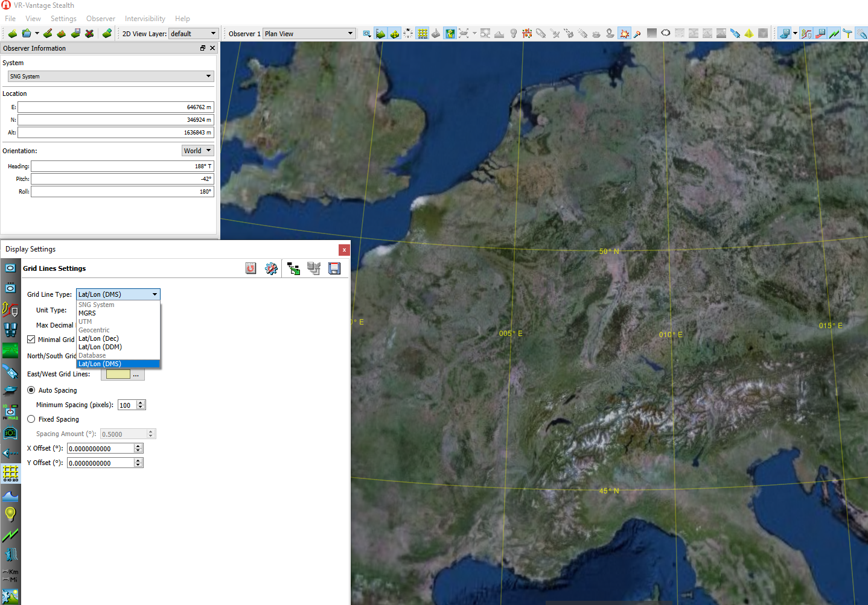The image size is (868, 605).
Task: Open the View menu
Action: tap(33, 19)
